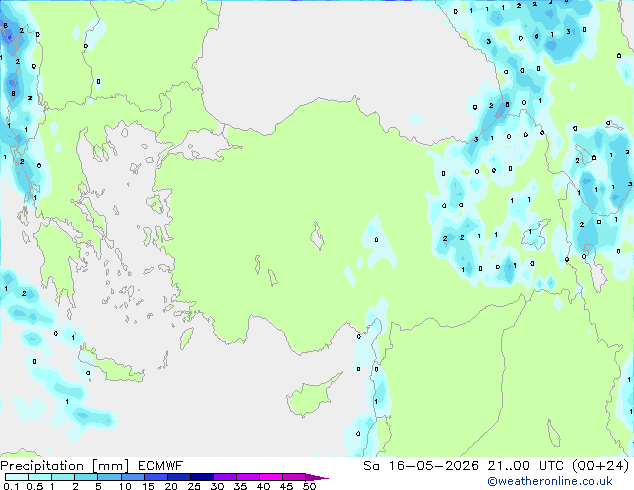Click the legend value label '30'
The image size is (634, 490).
[x=217, y=486]
